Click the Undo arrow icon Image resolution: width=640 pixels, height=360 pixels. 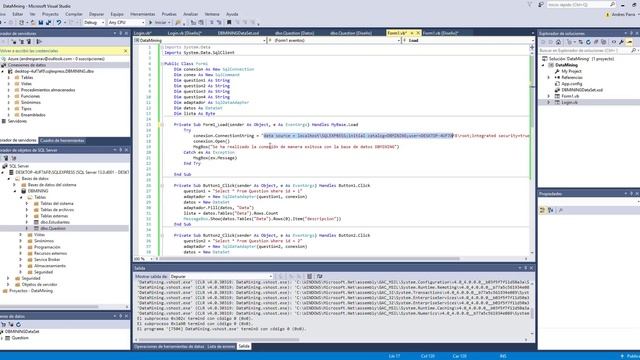coord(59,22)
